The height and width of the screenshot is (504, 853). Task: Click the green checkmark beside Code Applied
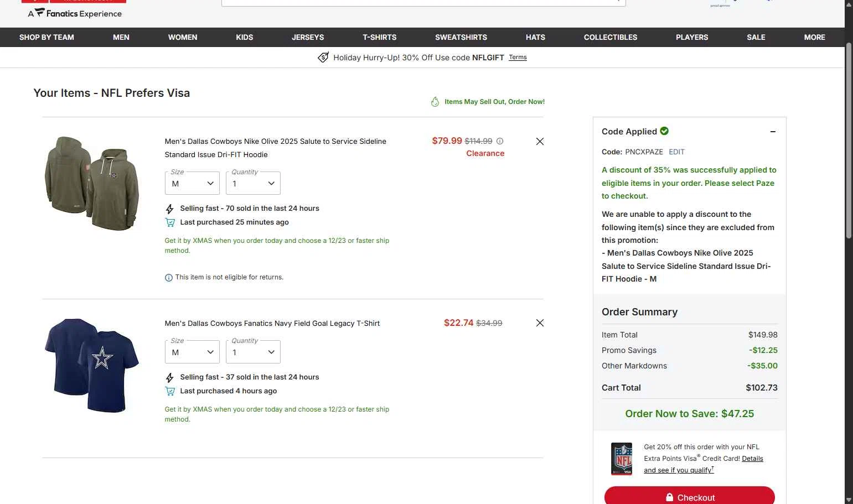click(x=664, y=131)
